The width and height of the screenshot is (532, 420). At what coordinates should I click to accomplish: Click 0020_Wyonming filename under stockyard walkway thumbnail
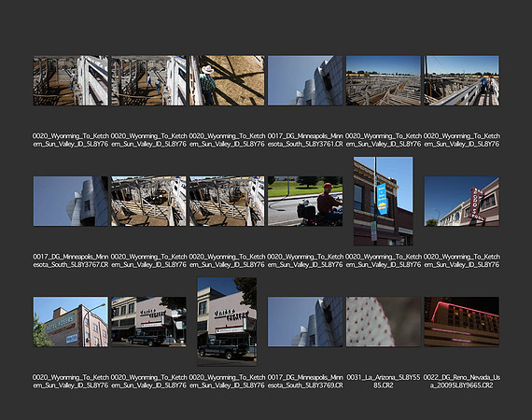461,140
